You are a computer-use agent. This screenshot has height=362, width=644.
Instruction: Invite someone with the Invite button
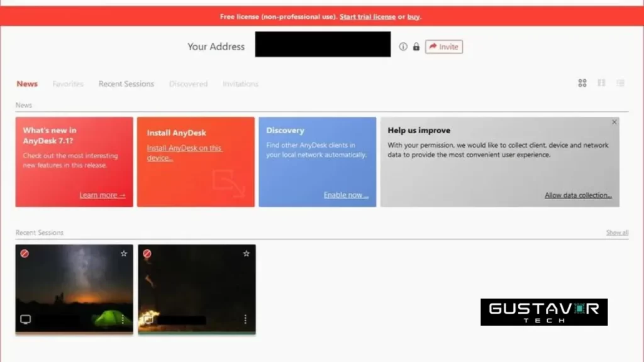[443, 47]
